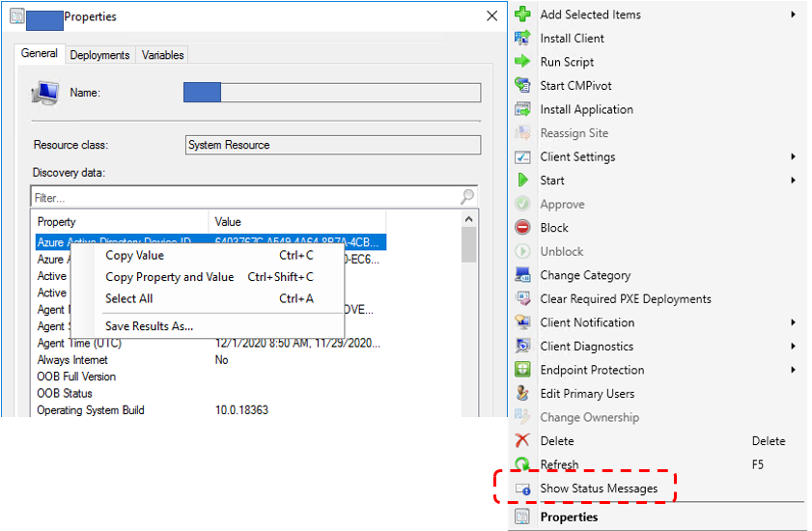Screen dimensions: 812x531
Task: Click the Client Settings checkmark icon
Action: pyautogui.click(x=522, y=156)
